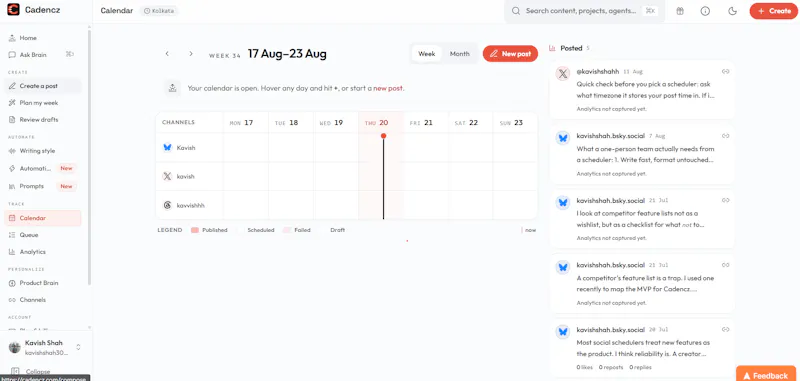Switch to Month view
The width and height of the screenshot is (800, 381).
[x=459, y=54]
